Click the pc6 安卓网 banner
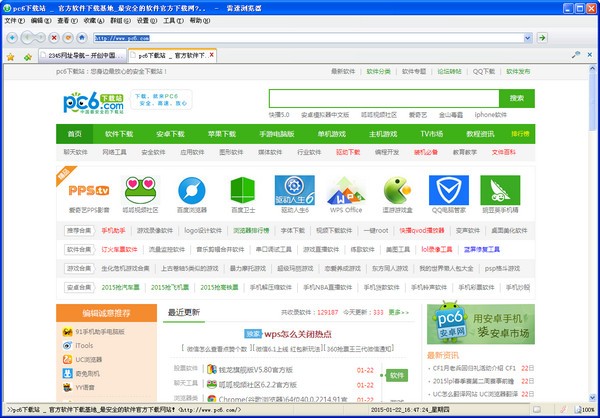This screenshot has height=418, width=600. click(481, 324)
